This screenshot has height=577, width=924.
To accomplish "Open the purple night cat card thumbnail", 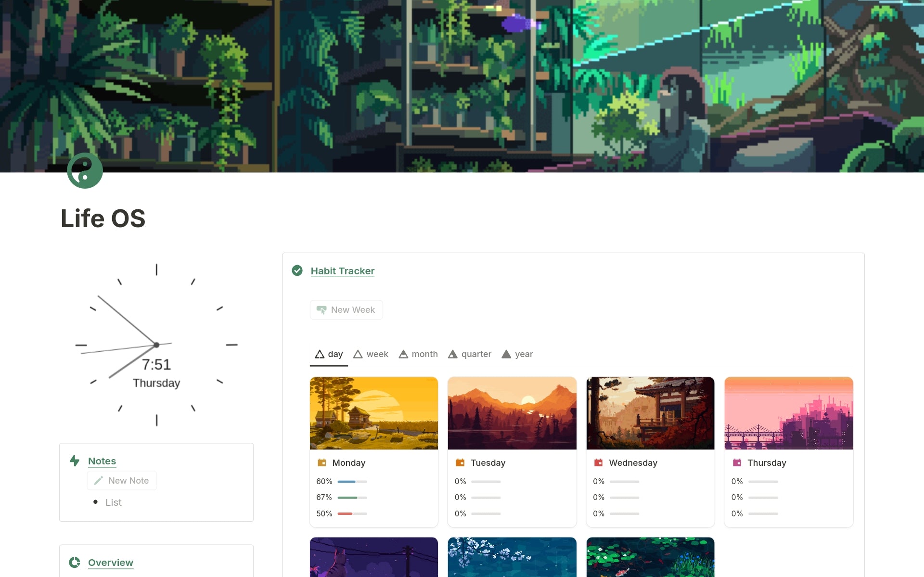I will pos(374,557).
